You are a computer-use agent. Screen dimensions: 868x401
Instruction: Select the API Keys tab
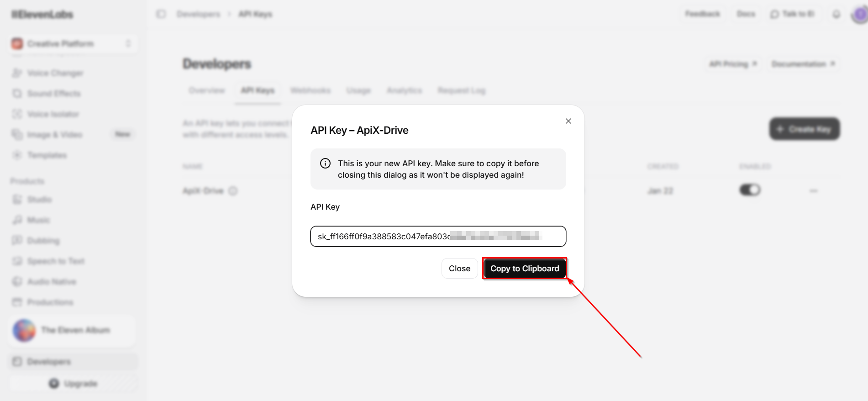tap(258, 90)
